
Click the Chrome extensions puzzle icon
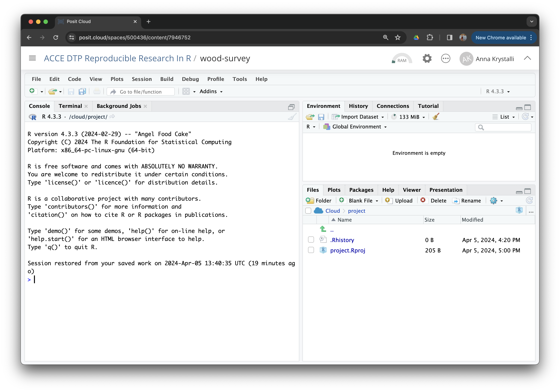[x=430, y=37]
